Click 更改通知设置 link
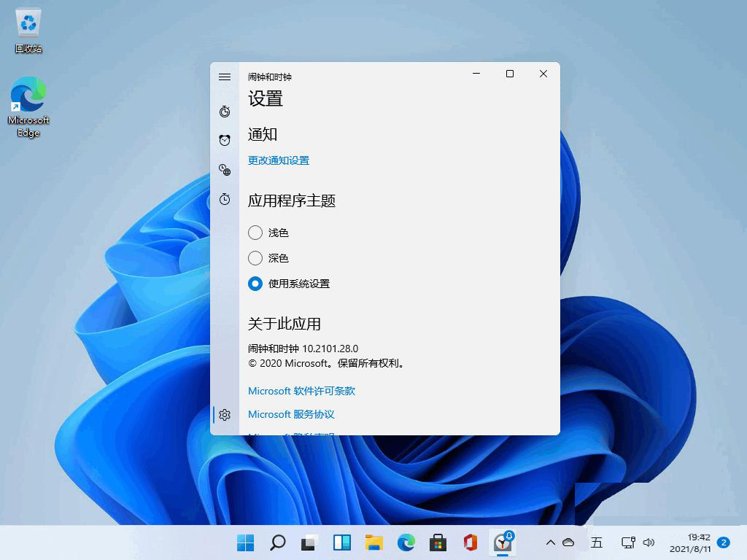The image size is (747, 560). click(279, 160)
